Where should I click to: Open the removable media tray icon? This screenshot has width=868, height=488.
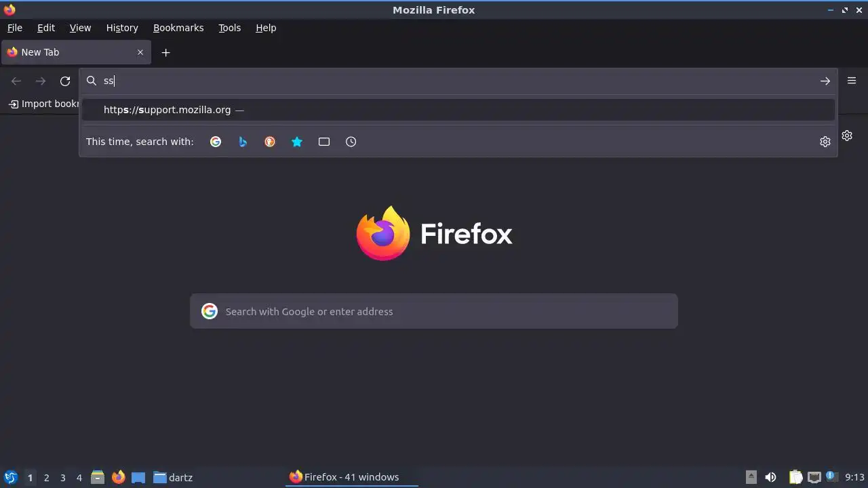coord(751,477)
